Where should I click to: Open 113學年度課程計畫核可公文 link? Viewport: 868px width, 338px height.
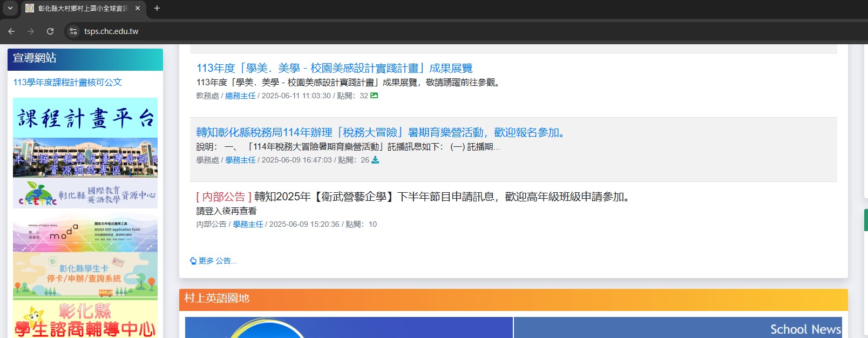pyautogui.click(x=67, y=82)
